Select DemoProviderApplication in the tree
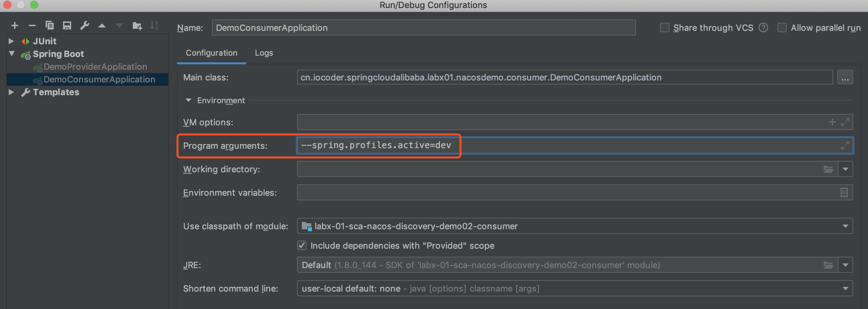The height and width of the screenshot is (309, 868). (x=95, y=67)
